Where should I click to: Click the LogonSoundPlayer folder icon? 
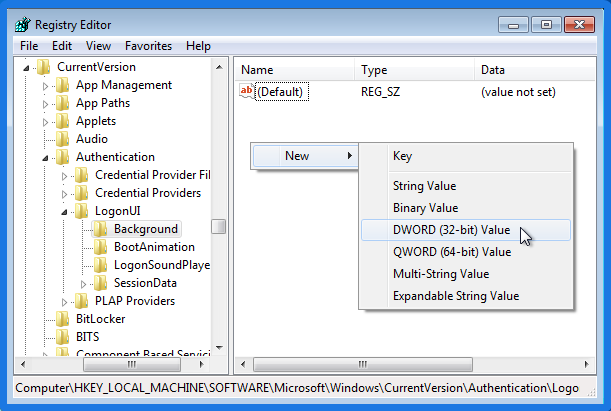101,265
